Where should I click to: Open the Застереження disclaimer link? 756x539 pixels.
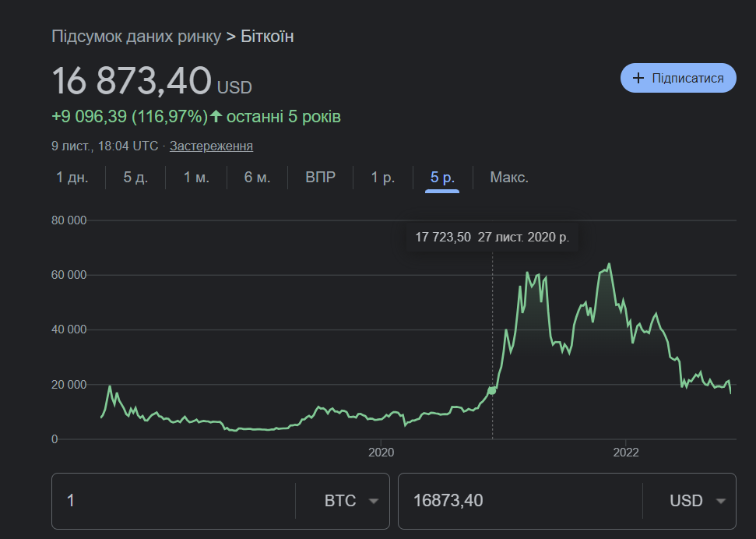(211, 146)
